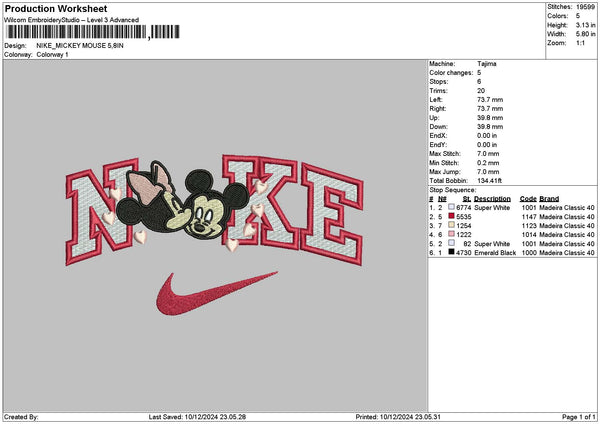The width and height of the screenshot is (600, 424).
Task: Click the Brand column header
Action: (x=549, y=199)
